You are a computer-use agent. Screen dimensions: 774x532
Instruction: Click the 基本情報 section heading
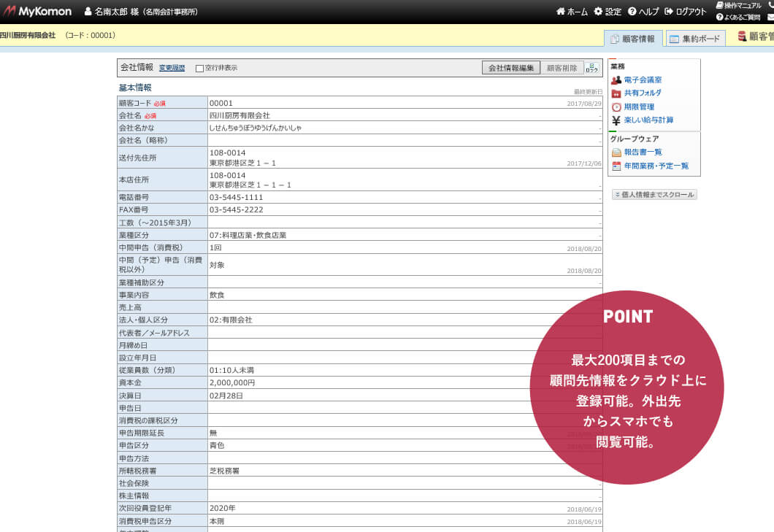[135, 88]
